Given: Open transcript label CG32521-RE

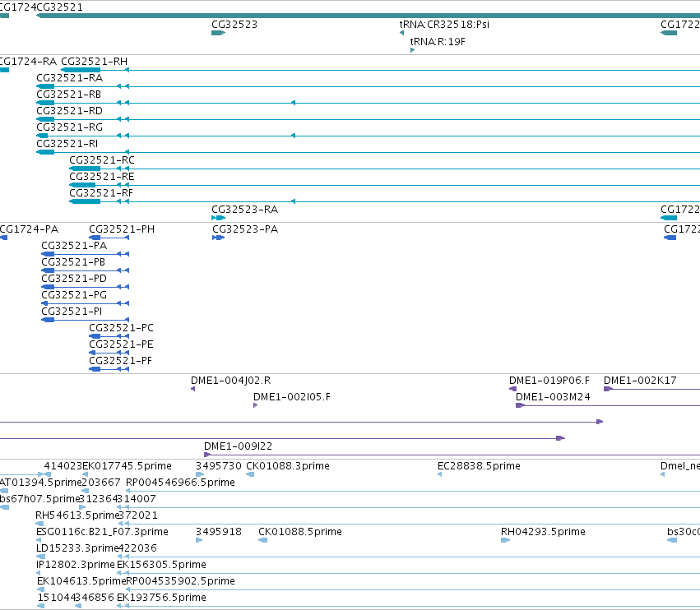Looking at the screenshot, I should (102, 177).
